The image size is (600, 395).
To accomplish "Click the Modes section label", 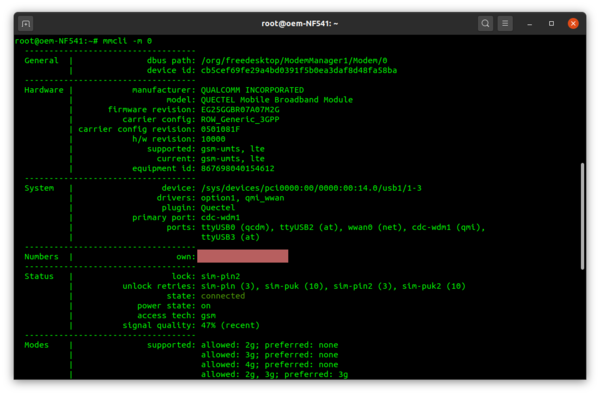I will [36, 345].
